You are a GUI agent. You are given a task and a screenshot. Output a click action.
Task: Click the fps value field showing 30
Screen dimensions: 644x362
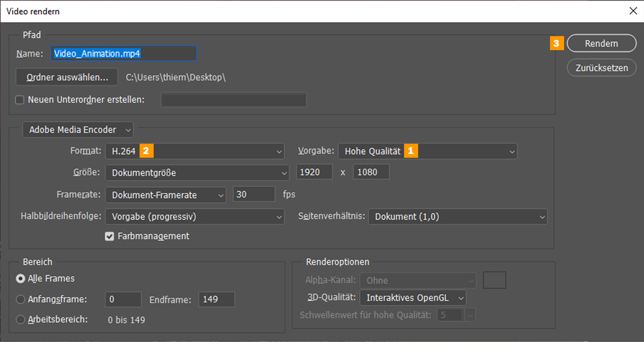tap(254, 194)
